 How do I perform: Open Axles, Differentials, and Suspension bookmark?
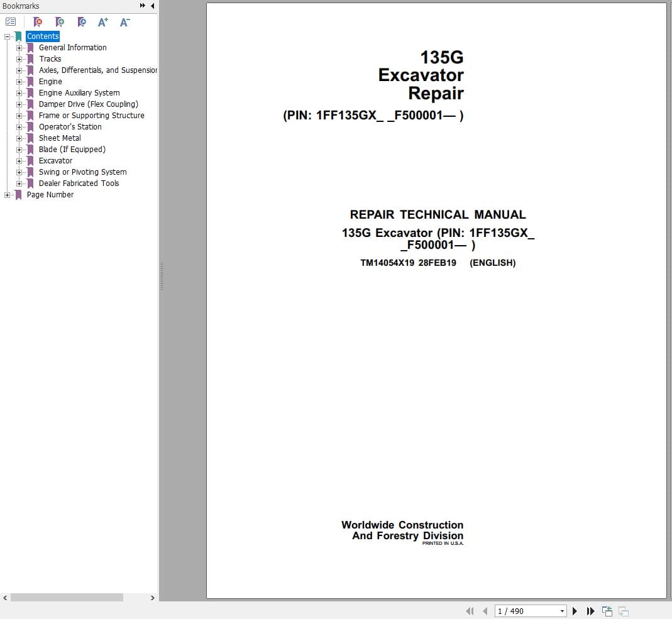click(97, 70)
